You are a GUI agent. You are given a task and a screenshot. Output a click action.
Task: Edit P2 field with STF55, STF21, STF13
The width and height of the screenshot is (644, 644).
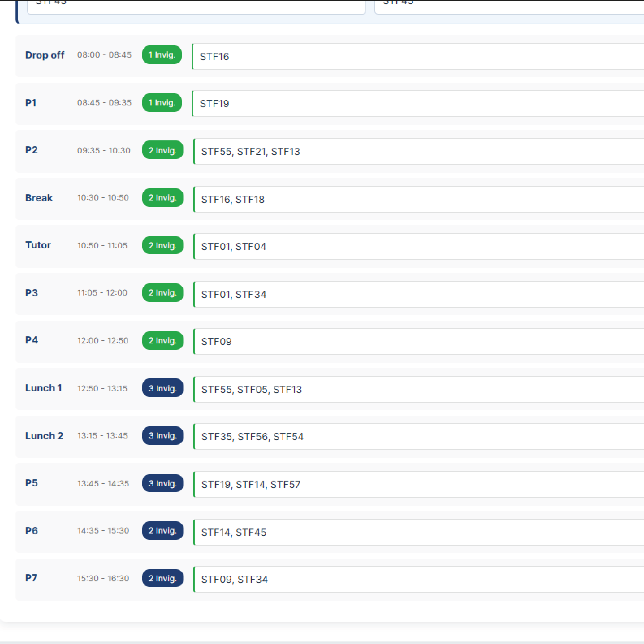point(419,152)
